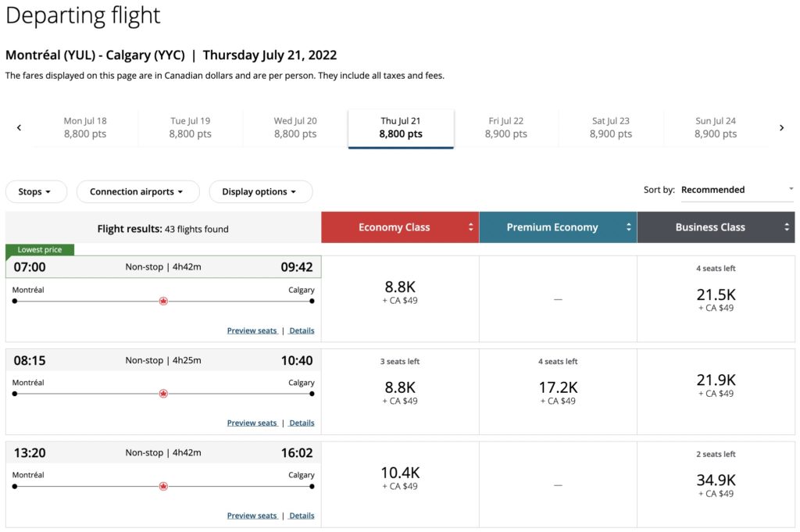Click Air Canada icon on 13:20 flight
Screen dimensions: 800x532
tap(163, 486)
